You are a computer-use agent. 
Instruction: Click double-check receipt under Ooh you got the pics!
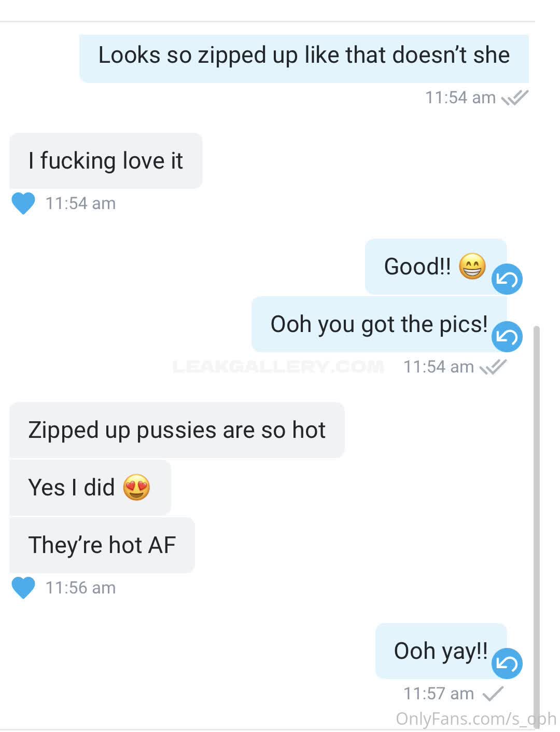(x=493, y=367)
